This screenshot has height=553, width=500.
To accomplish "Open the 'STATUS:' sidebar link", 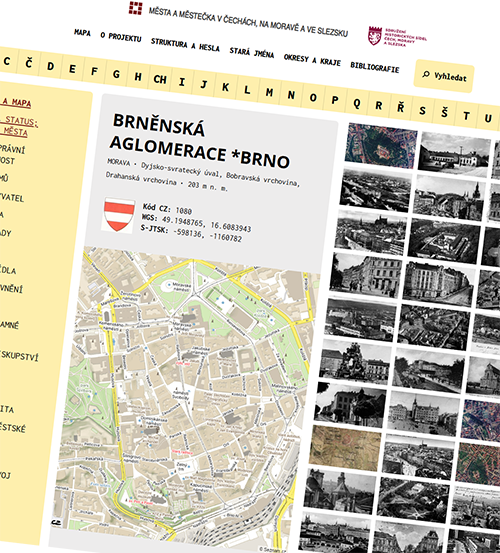I will point(20,121).
